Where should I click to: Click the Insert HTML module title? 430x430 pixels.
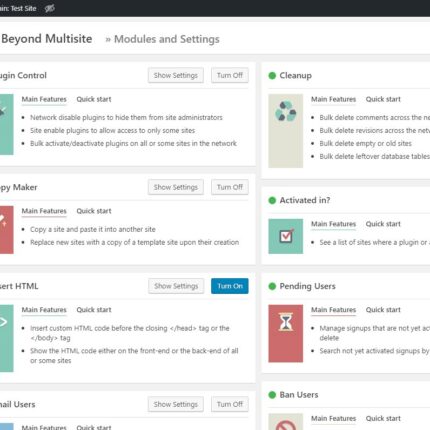19,286
